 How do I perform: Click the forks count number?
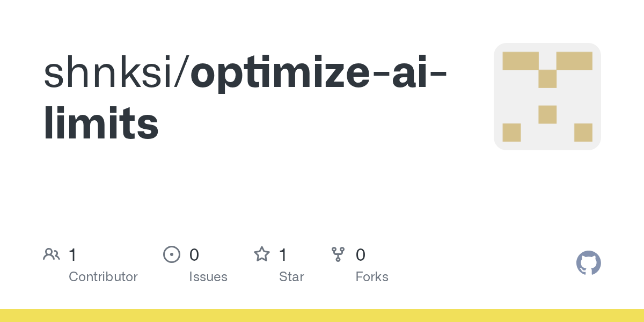[361, 255]
